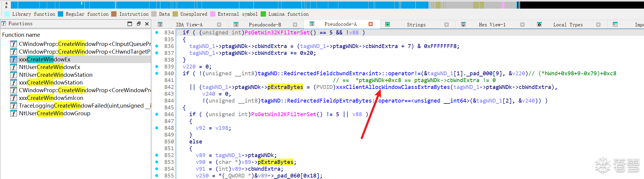Open the Hex View-1 tab
The height and width of the screenshot is (179, 644).
pos(492,25)
